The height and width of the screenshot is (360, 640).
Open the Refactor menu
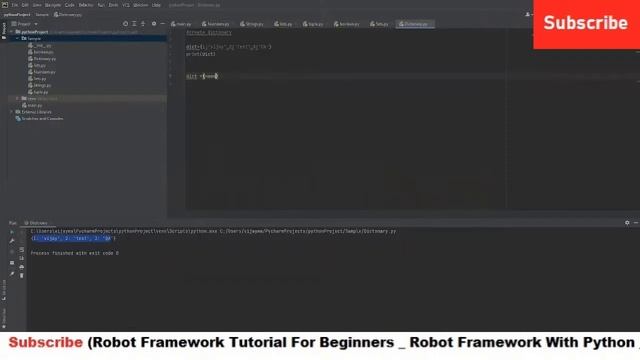86,5
